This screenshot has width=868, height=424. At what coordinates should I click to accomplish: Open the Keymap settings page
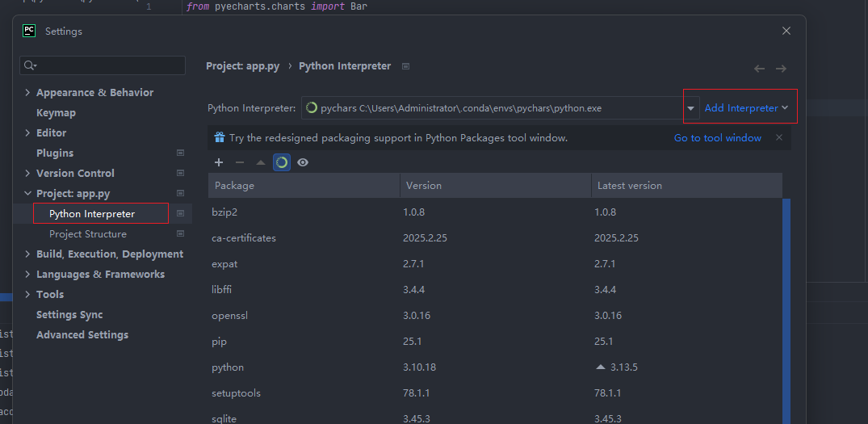click(x=56, y=113)
